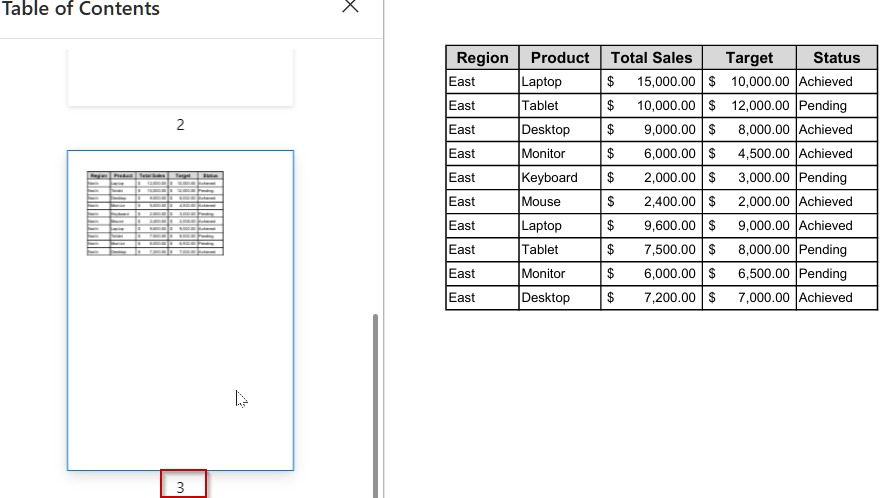This screenshot has height=498, width=881.
Task: Click the Status column header
Action: 837,58
